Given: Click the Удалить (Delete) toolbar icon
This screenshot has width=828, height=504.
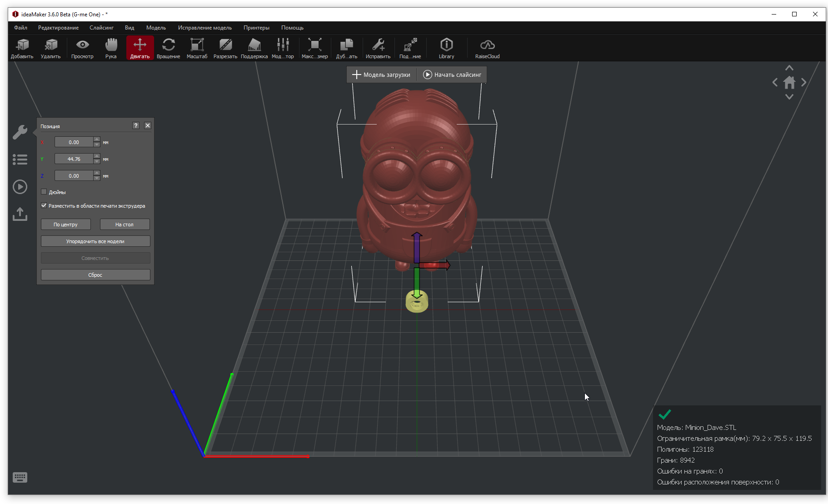Looking at the screenshot, I should 50,48.
